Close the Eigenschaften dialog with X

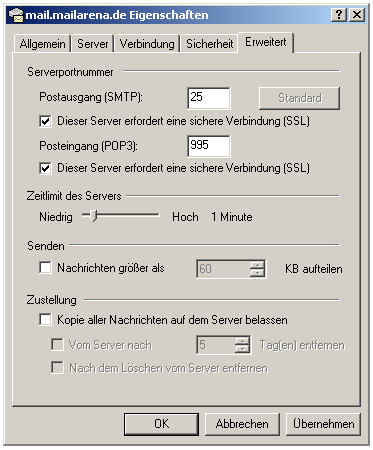(x=357, y=15)
